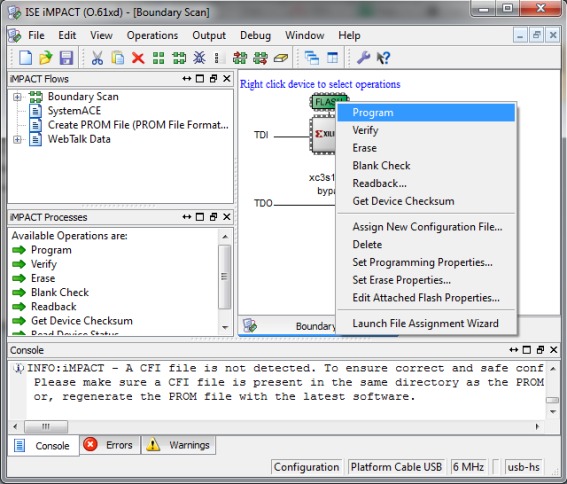Choose Assign New Configuration File option

tap(427, 227)
